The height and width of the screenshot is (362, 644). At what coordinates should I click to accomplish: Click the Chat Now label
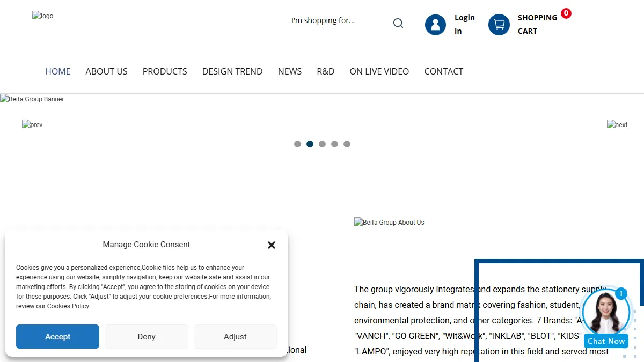[606, 341]
